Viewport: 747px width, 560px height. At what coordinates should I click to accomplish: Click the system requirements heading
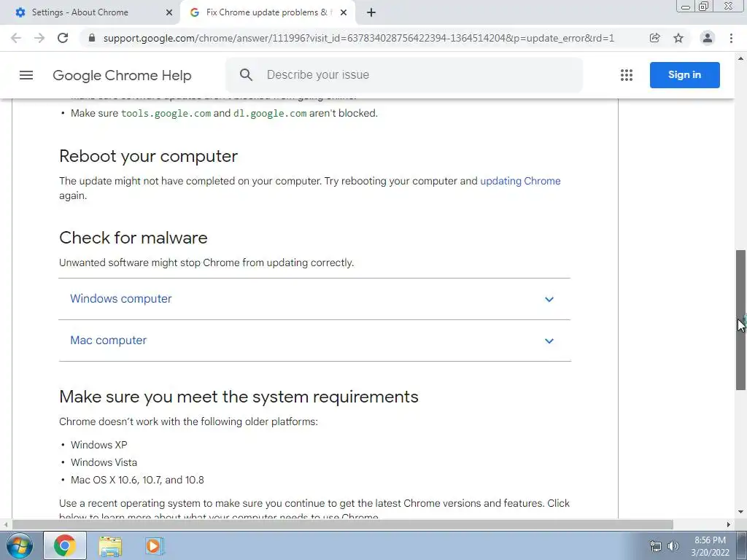[239, 397]
